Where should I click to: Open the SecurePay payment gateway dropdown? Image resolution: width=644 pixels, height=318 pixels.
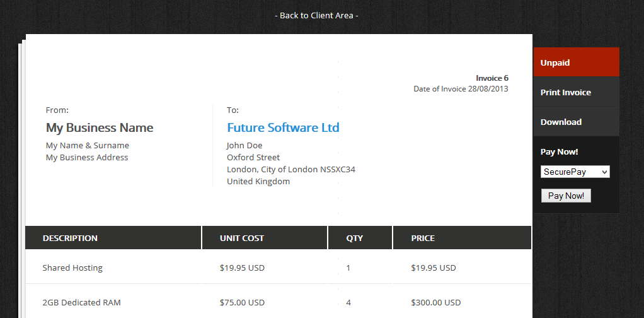click(x=575, y=172)
